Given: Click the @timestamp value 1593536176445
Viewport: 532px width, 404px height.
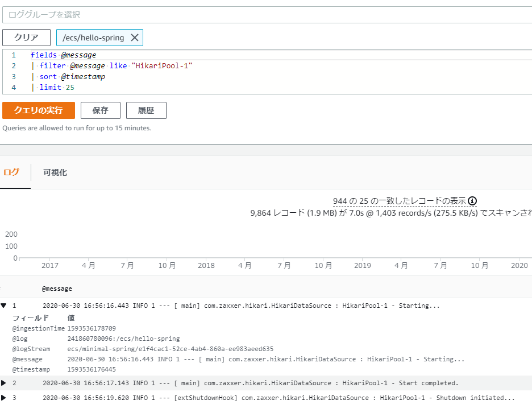Looking at the screenshot, I should click(92, 369).
